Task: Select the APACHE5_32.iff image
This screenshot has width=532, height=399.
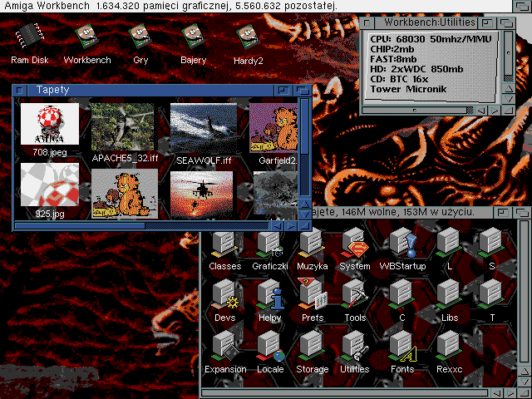Action: (122, 127)
